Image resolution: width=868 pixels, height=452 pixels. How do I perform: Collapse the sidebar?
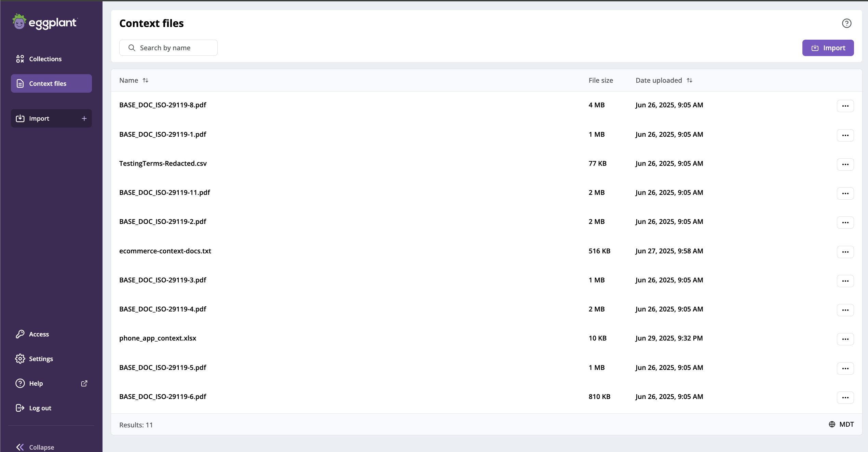pyautogui.click(x=35, y=447)
